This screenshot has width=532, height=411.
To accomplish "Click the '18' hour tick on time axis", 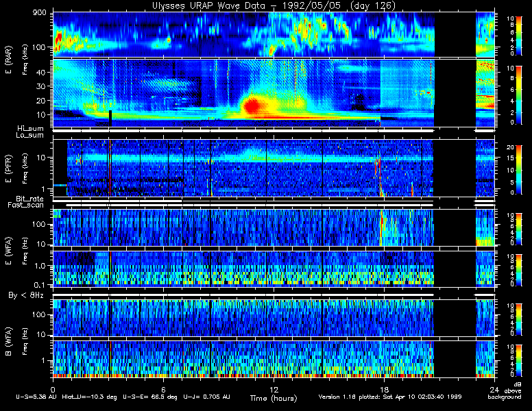I will click(384, 389).
